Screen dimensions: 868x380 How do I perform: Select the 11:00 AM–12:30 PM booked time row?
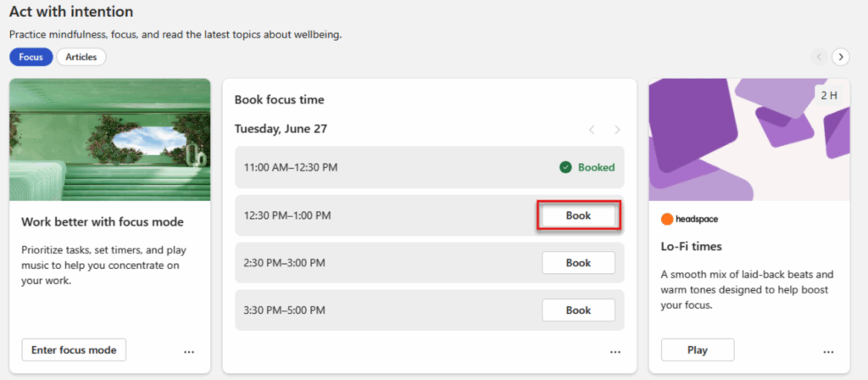(x=381, y=168)
